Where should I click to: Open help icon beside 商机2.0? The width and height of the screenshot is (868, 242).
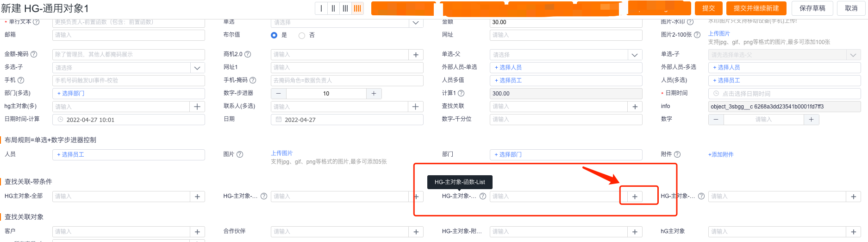click(x=248, y=54)
